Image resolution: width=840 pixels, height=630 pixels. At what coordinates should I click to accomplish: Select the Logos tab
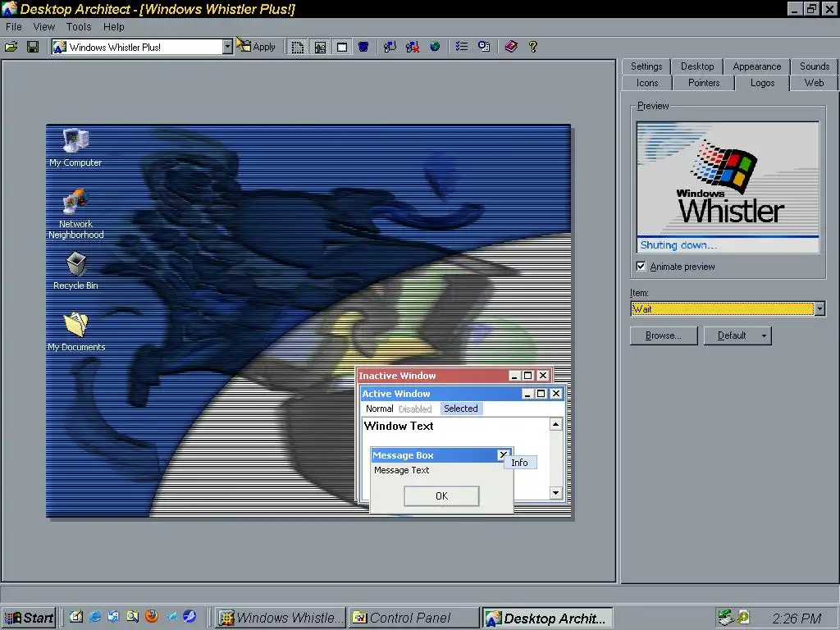point(762,83)
